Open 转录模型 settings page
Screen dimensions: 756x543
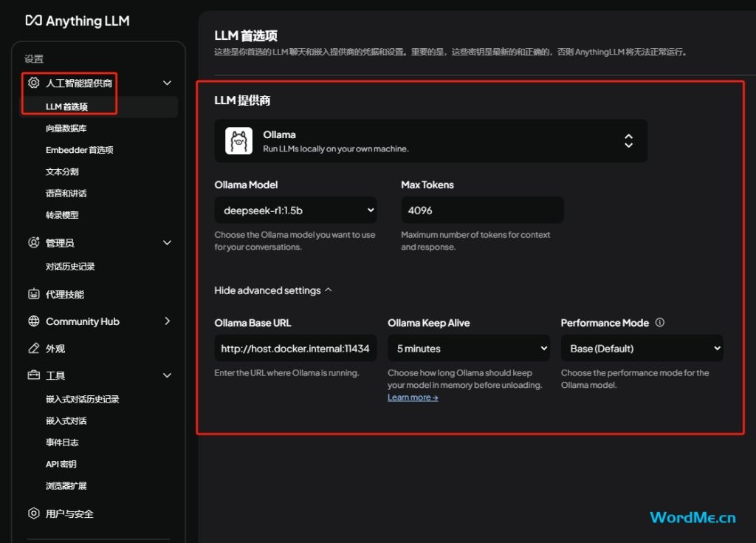62,215
